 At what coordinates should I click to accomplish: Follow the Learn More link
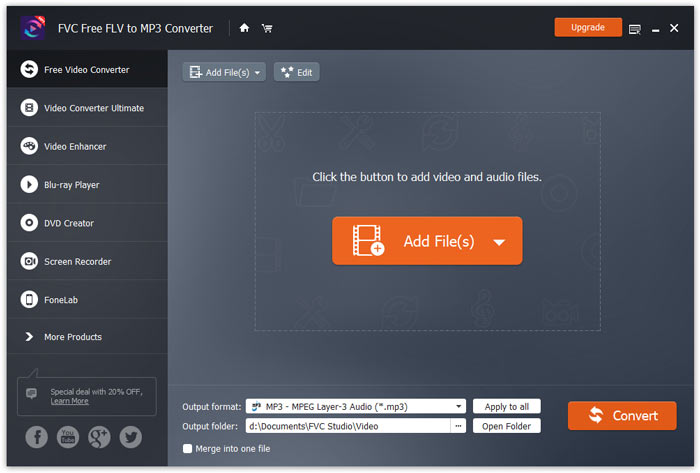coord(70,401)
